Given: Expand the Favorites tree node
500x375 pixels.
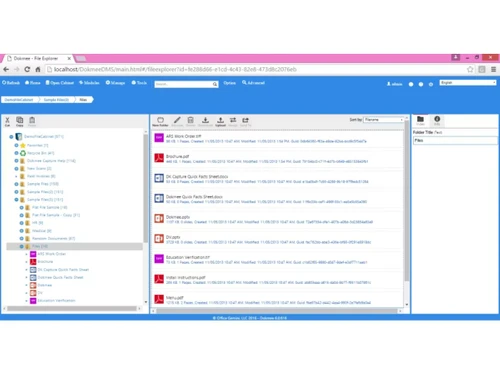Looking at the screenshot, I should pyautogui.click(x=16, y=145).
